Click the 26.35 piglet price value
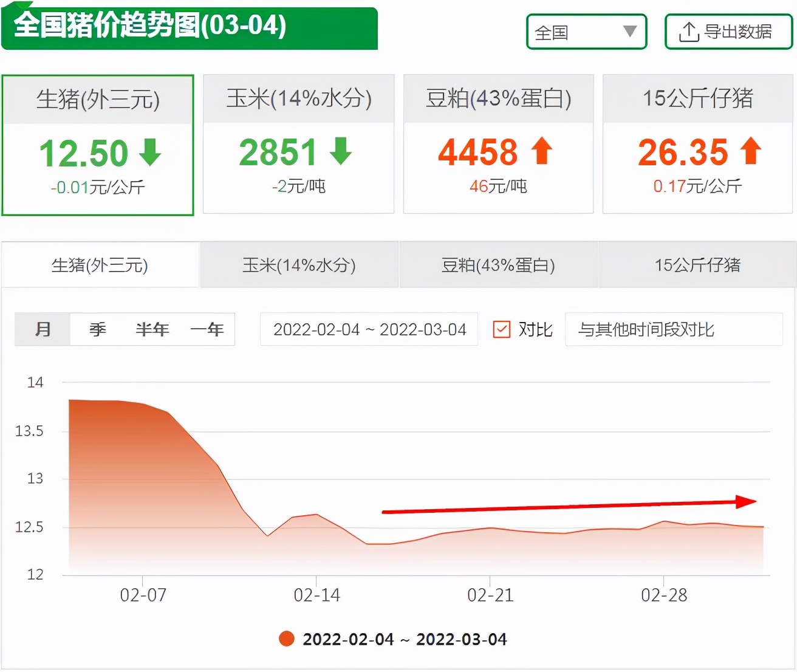Screen dimensions: 797x672 click(683, 152)
